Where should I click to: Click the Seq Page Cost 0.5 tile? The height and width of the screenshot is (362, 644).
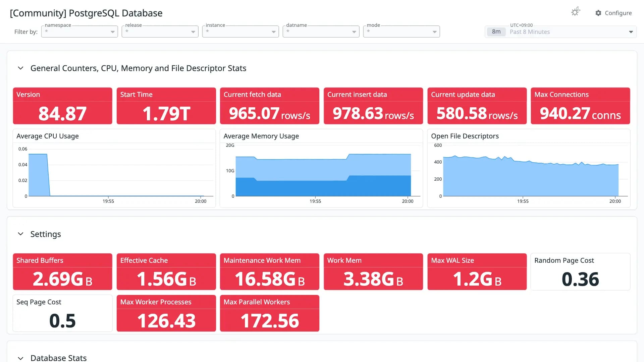[x=62, y=313]
